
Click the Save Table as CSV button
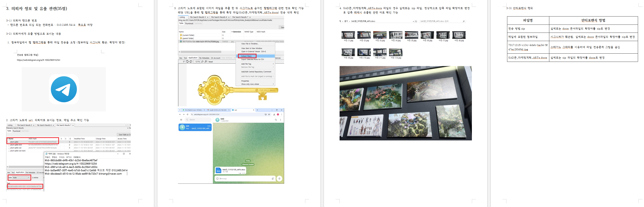coord(124,135)
